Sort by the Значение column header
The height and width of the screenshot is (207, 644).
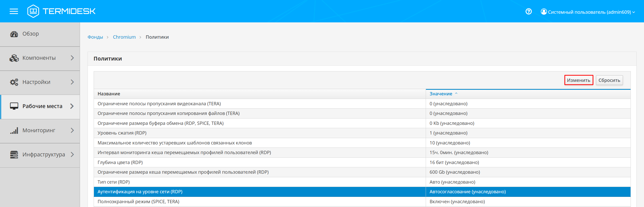click(441, 94)
